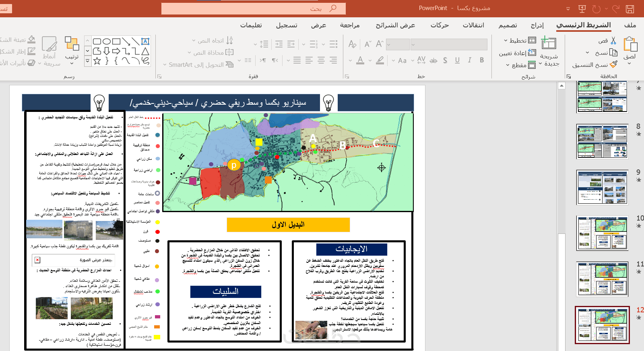Toggle Strikethrough formatting

(433, 60)
